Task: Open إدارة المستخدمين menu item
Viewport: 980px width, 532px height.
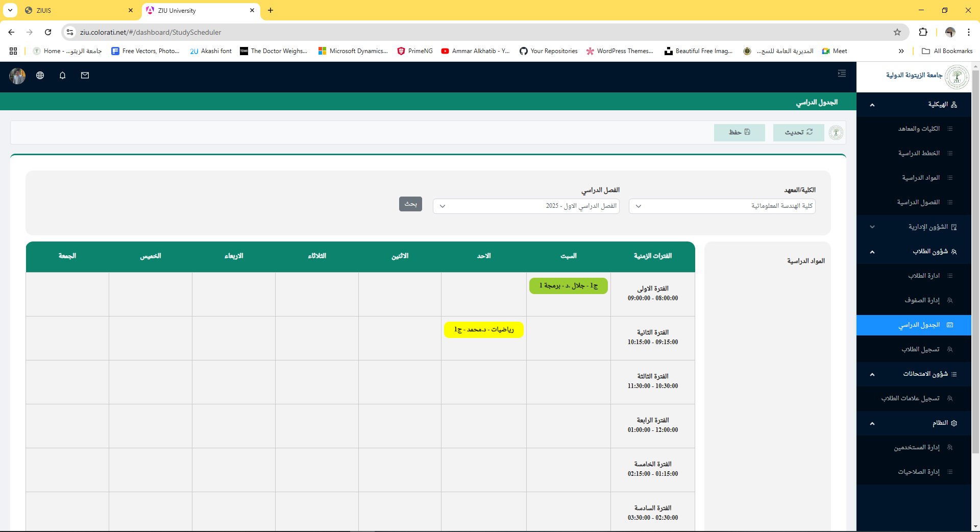Action: [x=914, y=448]
